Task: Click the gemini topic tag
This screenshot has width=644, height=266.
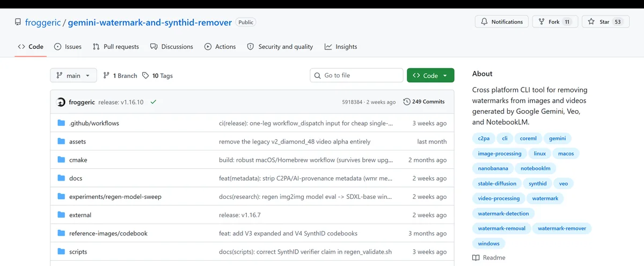Action: [x=557, y=138]
